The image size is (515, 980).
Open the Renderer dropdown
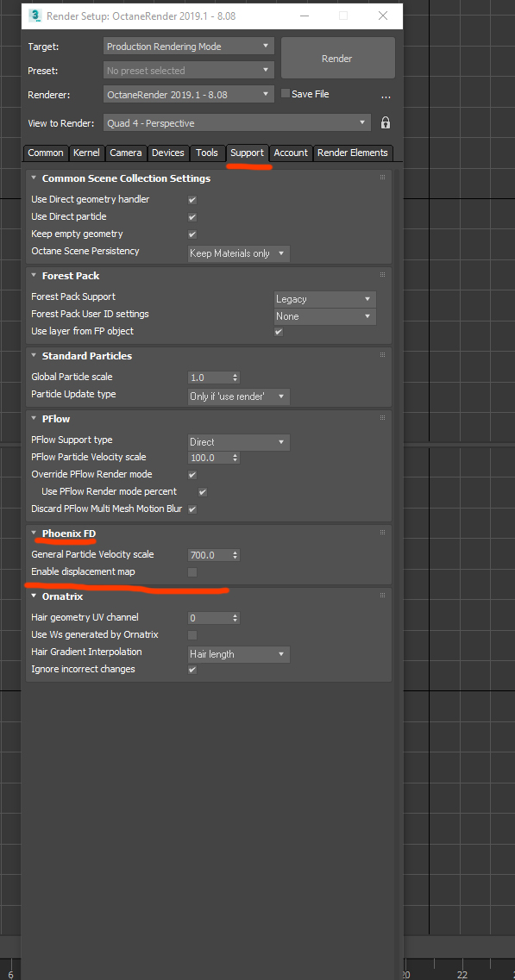188,95
